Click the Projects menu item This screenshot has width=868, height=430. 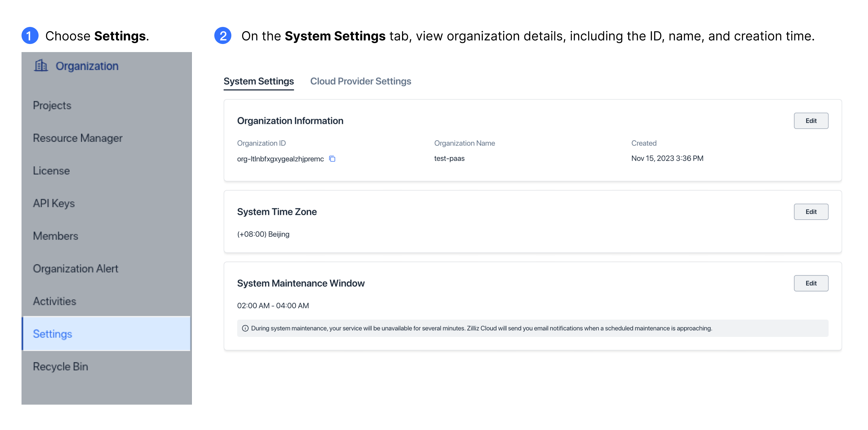pyautogui.click(x=51, y=105)
